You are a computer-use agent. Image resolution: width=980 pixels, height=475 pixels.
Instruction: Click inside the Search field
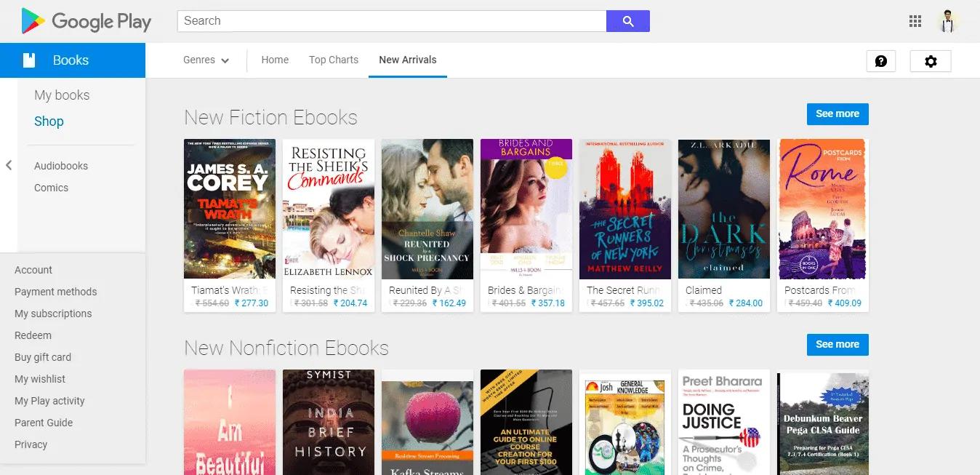(x=393, y=21)
